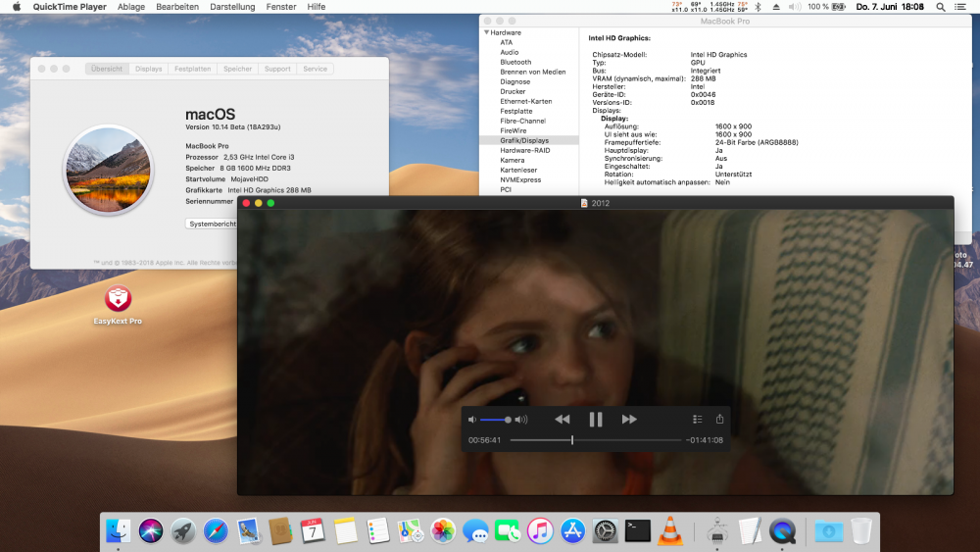Toggle the remaining time display -01:41:08
The image size is (980, 552).
(705, 440)
